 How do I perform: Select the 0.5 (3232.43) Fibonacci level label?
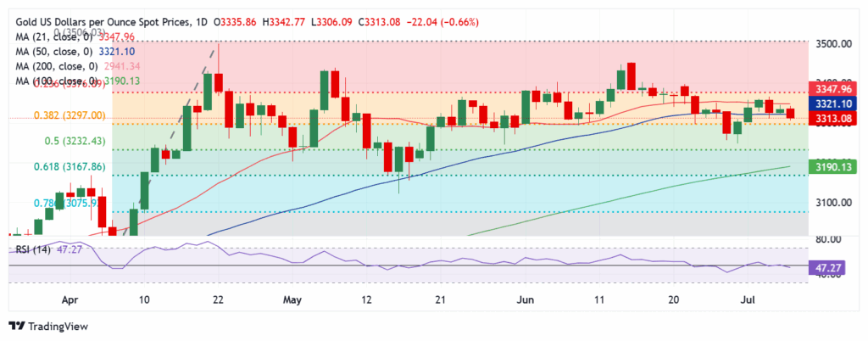[x=75, y=141]
